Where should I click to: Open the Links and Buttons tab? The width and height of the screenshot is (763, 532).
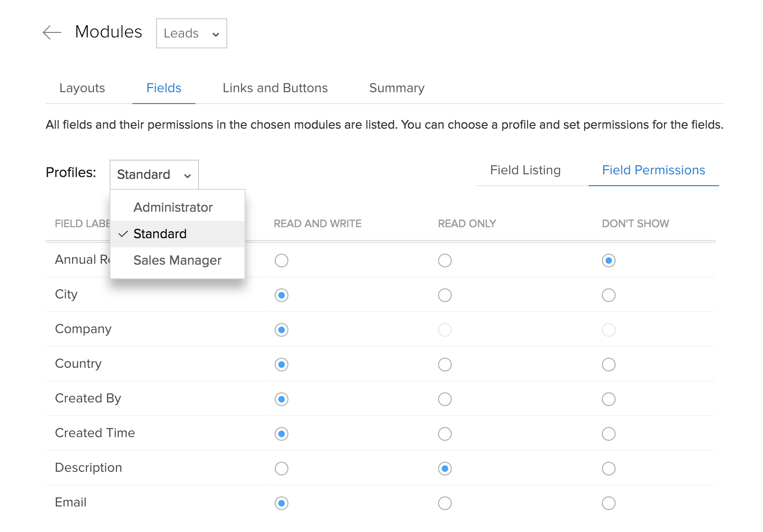point(275,88)
